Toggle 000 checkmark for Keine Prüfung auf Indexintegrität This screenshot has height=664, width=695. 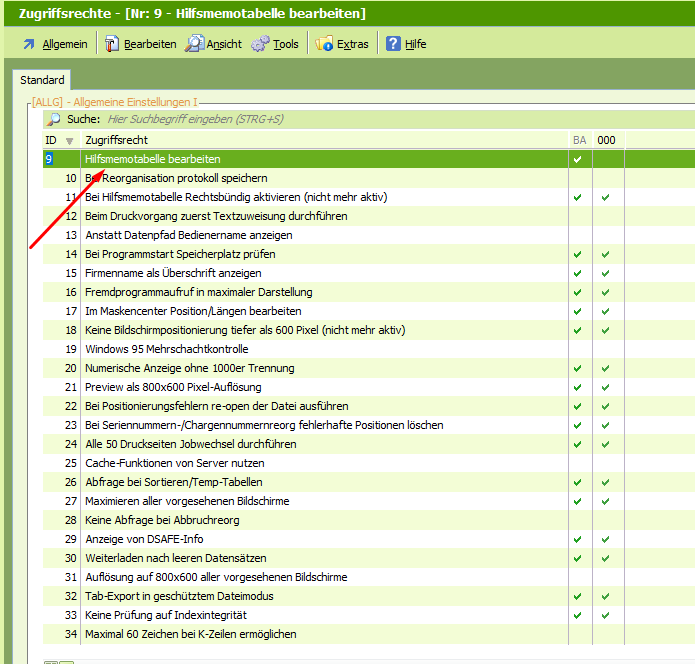605,615
